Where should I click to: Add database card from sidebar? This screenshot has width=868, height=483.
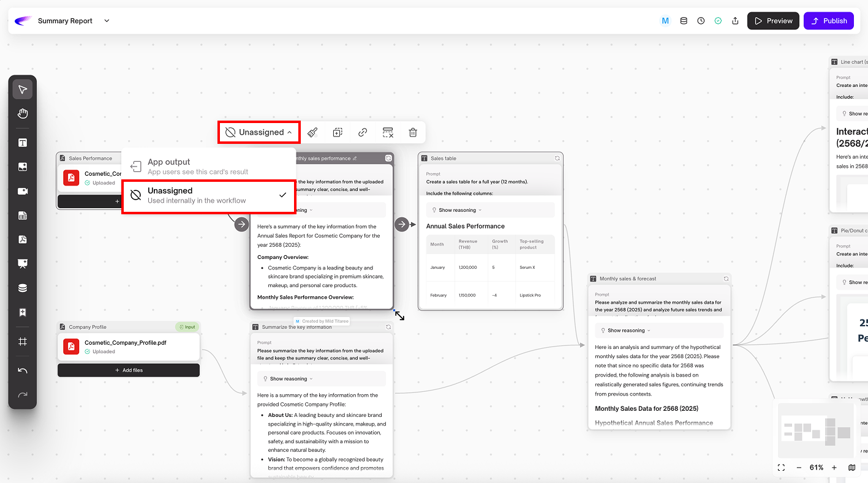pyautogui.click(x=23, y=288)
